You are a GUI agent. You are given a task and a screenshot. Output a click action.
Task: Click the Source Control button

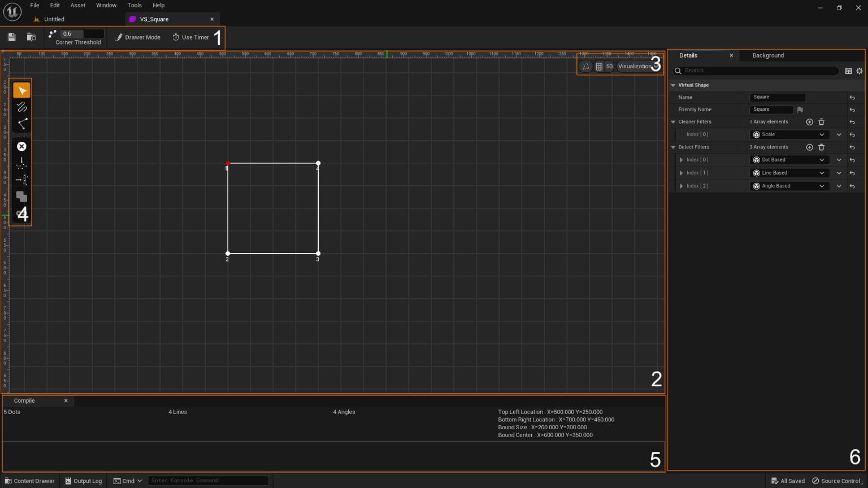point(836,481)
